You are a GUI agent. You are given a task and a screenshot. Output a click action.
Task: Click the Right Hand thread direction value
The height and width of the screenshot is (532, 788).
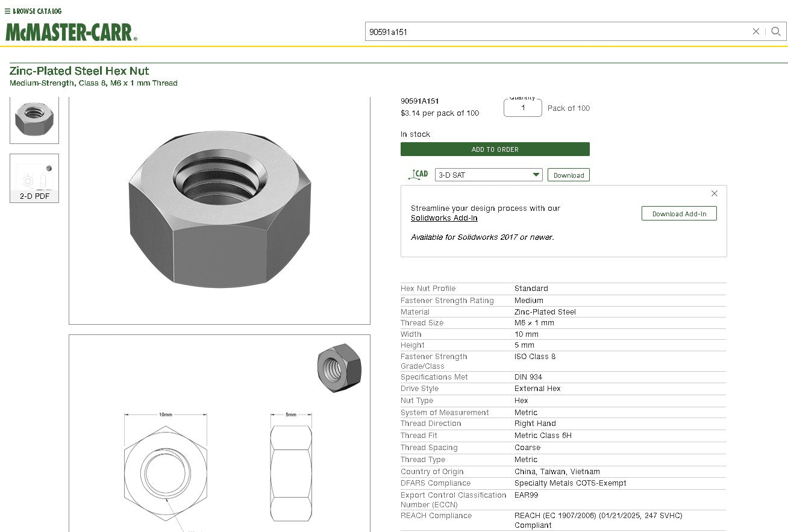535,424
